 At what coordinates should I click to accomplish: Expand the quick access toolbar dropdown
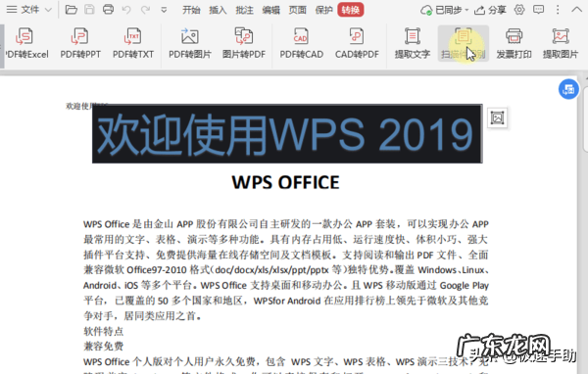pos(164,10)
